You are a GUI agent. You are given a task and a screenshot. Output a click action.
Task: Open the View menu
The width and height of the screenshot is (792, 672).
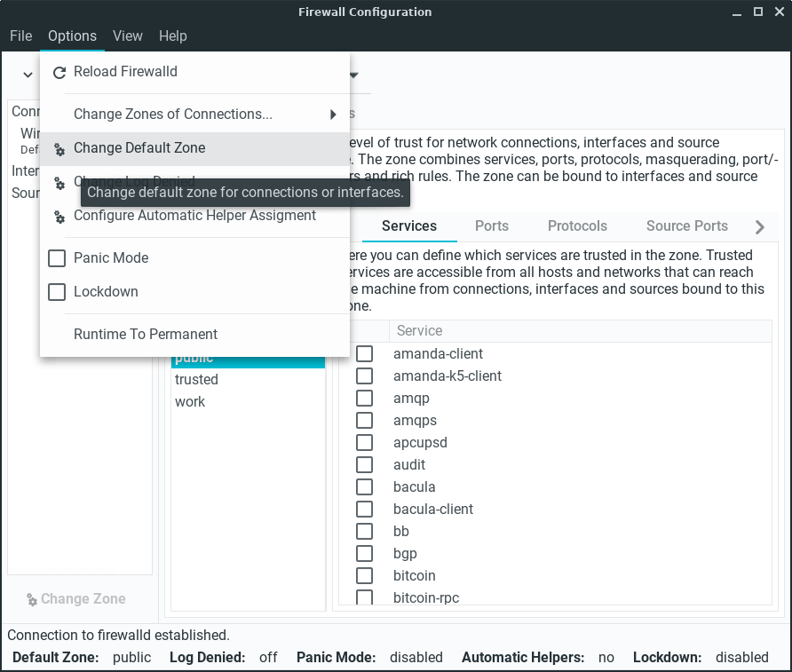(x=128, y=36)
